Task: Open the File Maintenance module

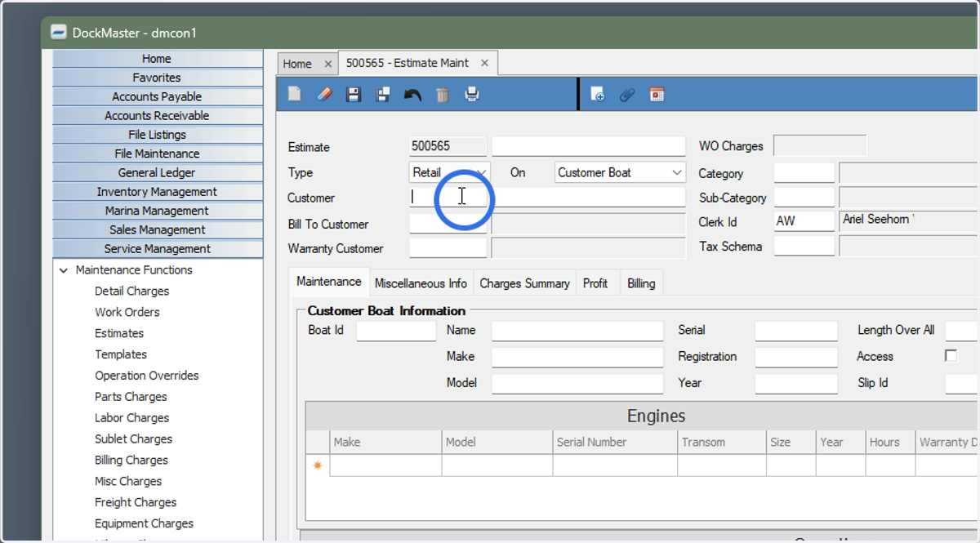Action: point(158,154)
